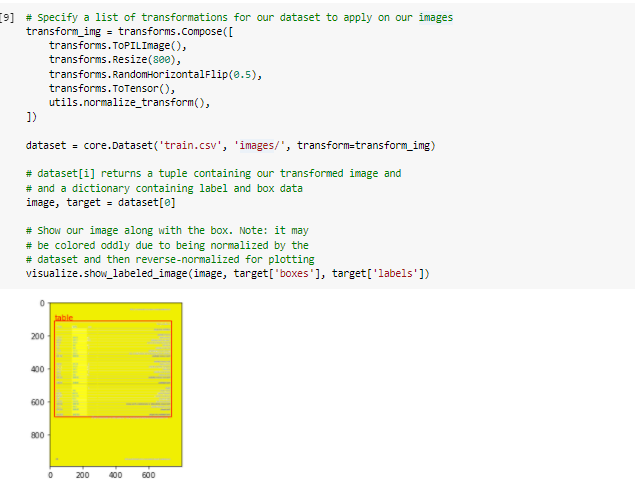
Task: Click the y-axis tick label 400
Action: tap(37, 369)
